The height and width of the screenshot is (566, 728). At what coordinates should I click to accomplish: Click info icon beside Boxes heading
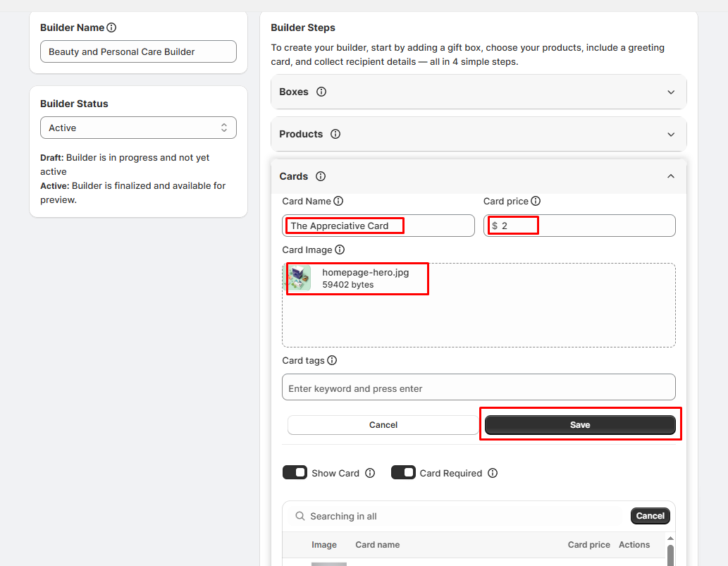(321, 92)
